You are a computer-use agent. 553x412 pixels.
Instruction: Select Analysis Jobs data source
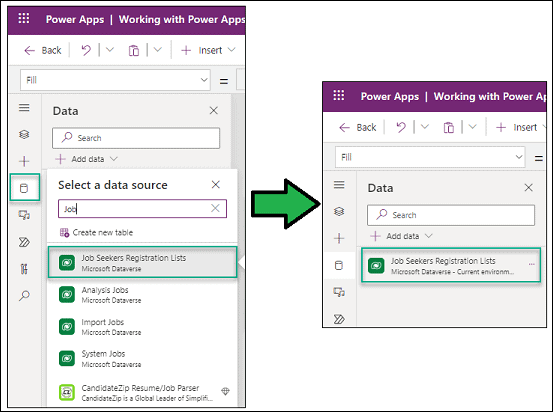click(142, 295)
